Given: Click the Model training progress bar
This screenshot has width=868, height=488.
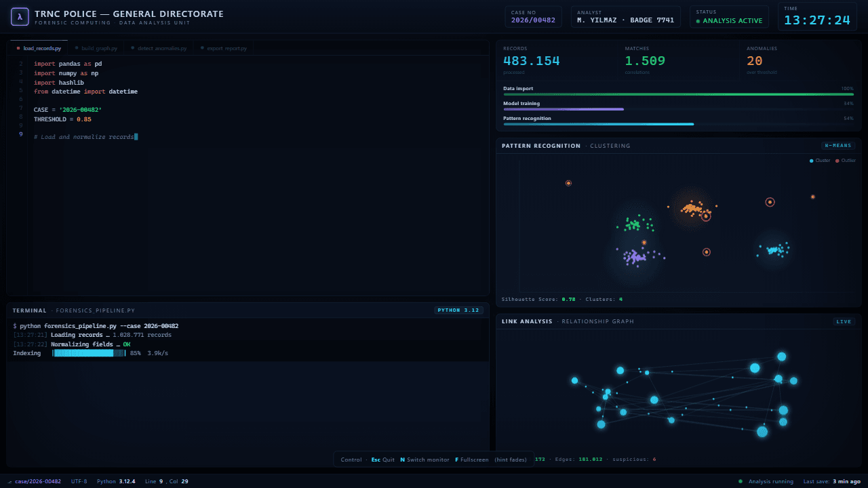Looking at the screenshot, I should pos(678,109).
